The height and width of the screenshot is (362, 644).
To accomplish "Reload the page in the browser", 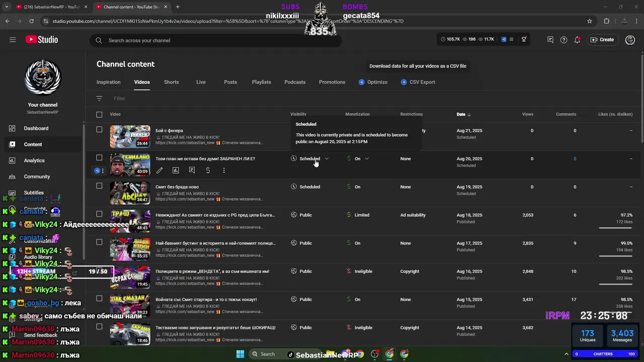I will pyautogui.click(x=31, y=21).
